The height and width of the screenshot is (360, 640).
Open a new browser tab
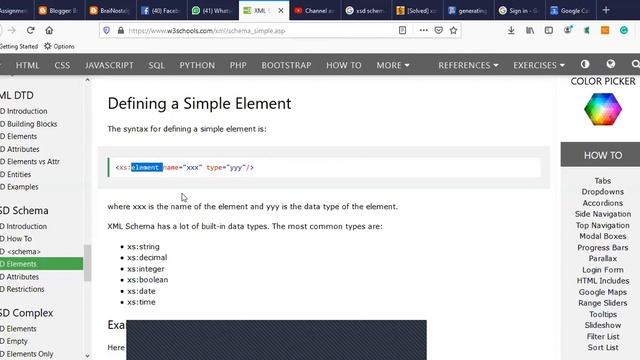pos(606,10)
